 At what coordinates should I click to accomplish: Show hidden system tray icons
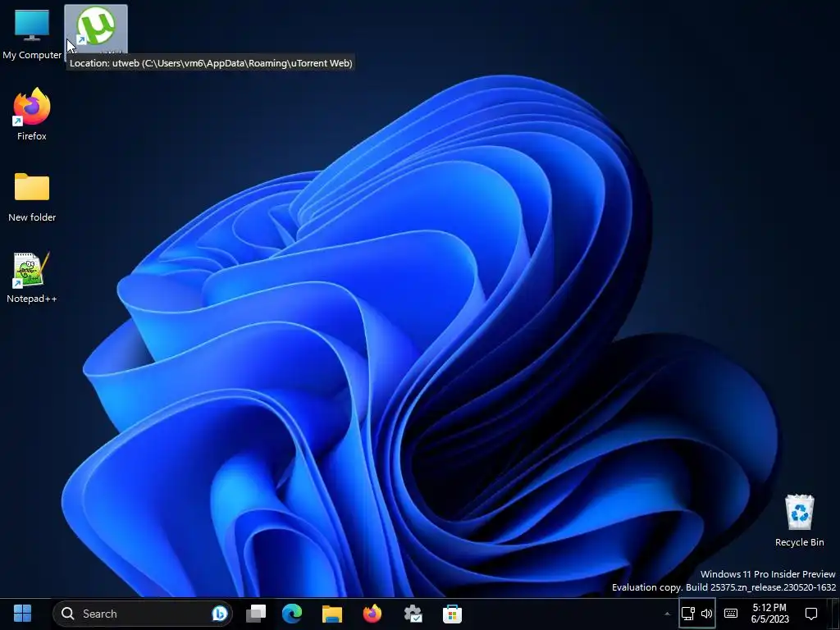[x=667, y=614]
